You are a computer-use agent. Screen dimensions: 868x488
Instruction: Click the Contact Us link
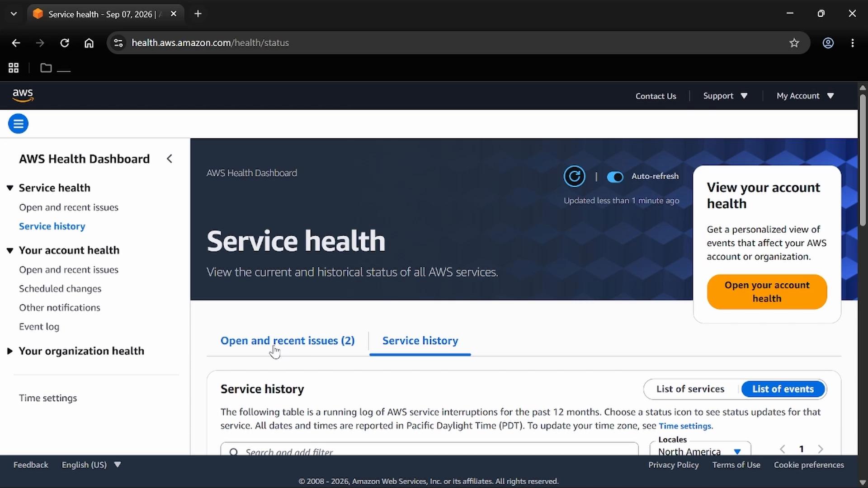pos(656,96)
